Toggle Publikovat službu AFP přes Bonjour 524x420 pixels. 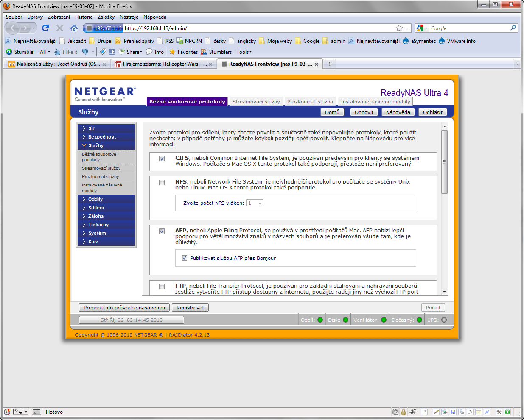coord(184,258)
